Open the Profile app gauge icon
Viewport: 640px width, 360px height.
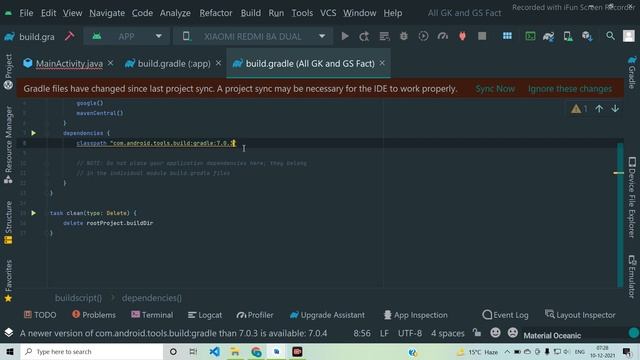coord(443,36)
